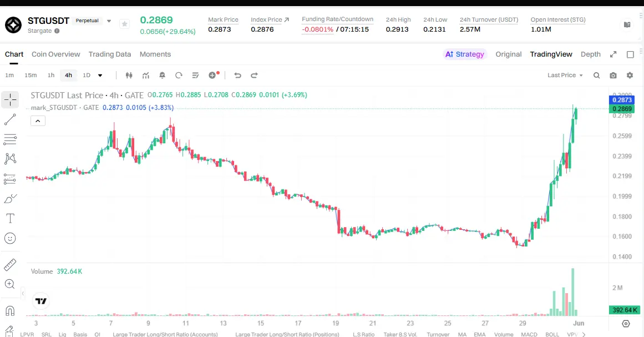
Task: Switch to the Chart tab
Action: pyautogui.click(x=14, y=54)
